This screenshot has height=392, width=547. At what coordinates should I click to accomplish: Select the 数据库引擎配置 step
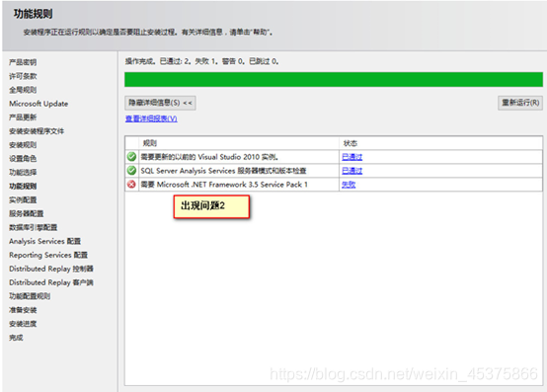pyautogui.click(x=34, y=227)
